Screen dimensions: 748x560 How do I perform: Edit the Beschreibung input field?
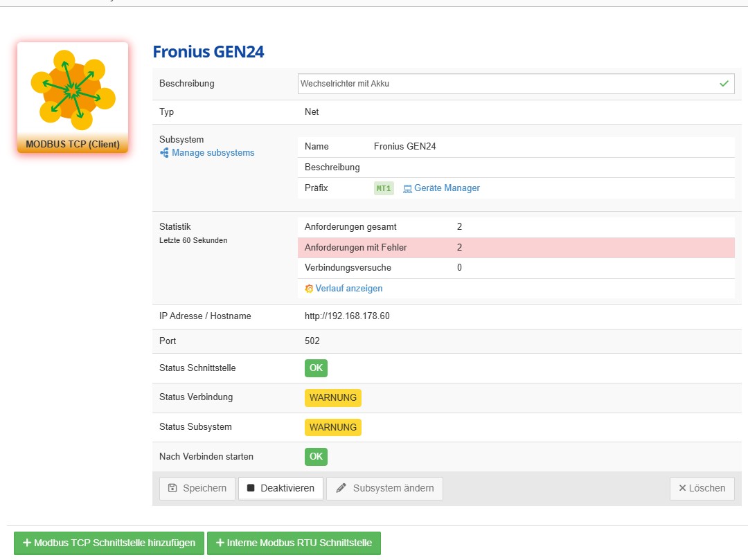(516, 84)
